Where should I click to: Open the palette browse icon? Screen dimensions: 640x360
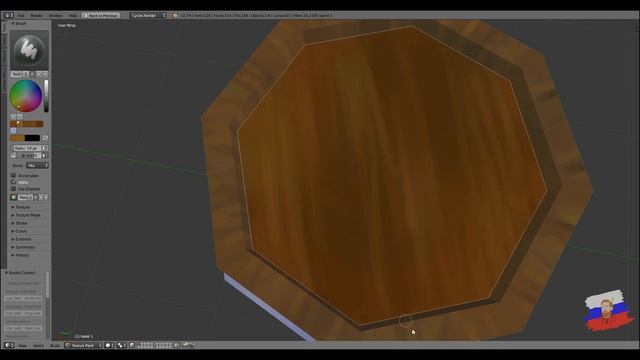(13, 197)
